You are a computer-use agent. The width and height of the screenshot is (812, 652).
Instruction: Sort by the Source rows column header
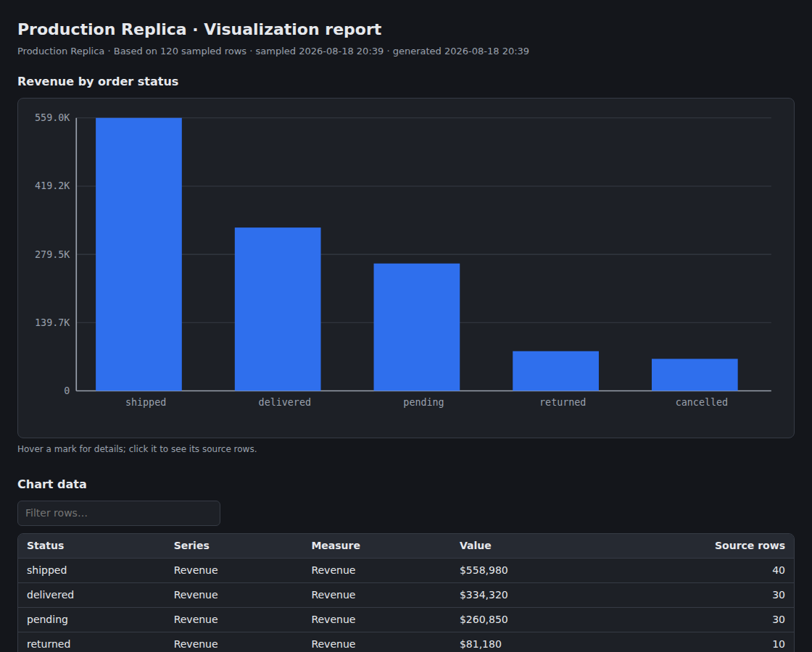(x=750, y=546)
